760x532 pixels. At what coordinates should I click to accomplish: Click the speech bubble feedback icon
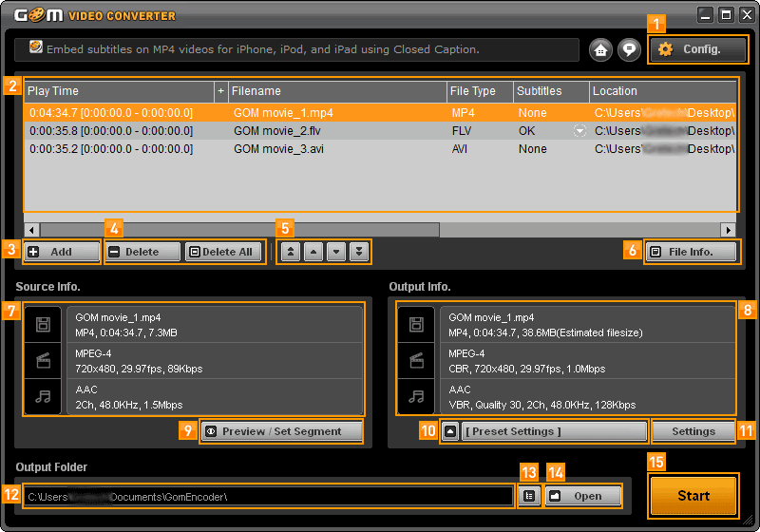pyautogui.click(x=629, y=50)
